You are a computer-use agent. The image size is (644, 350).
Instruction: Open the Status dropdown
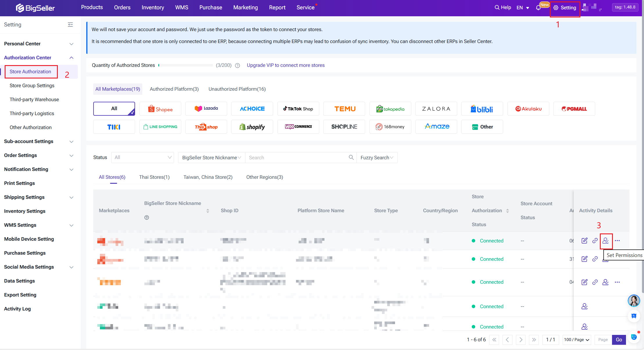[143, 157]
